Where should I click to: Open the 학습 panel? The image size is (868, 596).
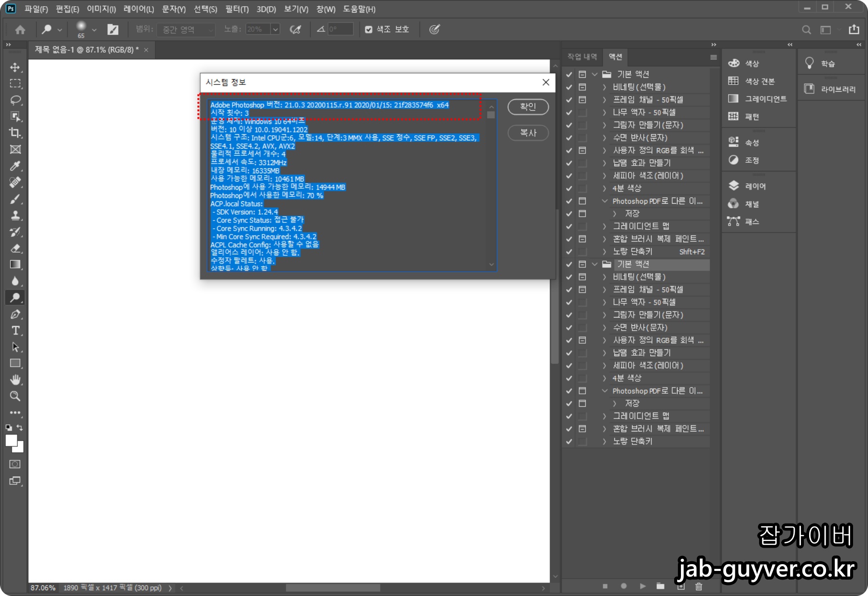[820, 63]
